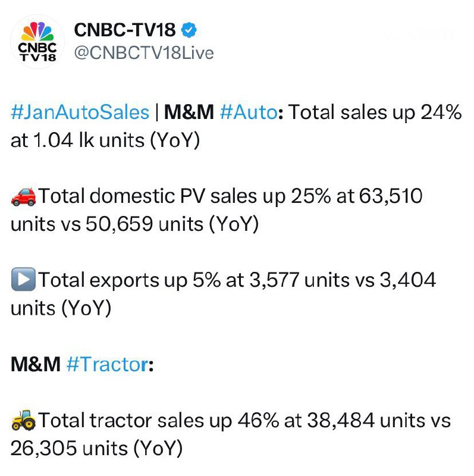Click the blue verified checkmark badge
Viewport: 474px width, 476px height.
(x=189, y=30)
